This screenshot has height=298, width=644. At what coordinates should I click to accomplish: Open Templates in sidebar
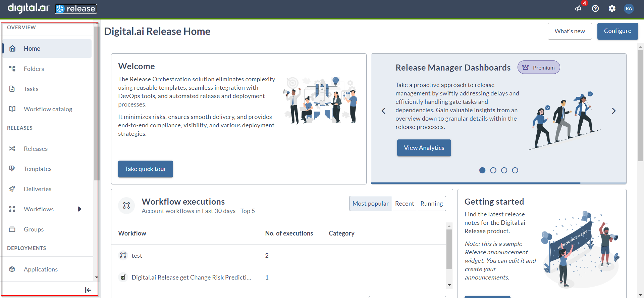click(x=47, y=169)
